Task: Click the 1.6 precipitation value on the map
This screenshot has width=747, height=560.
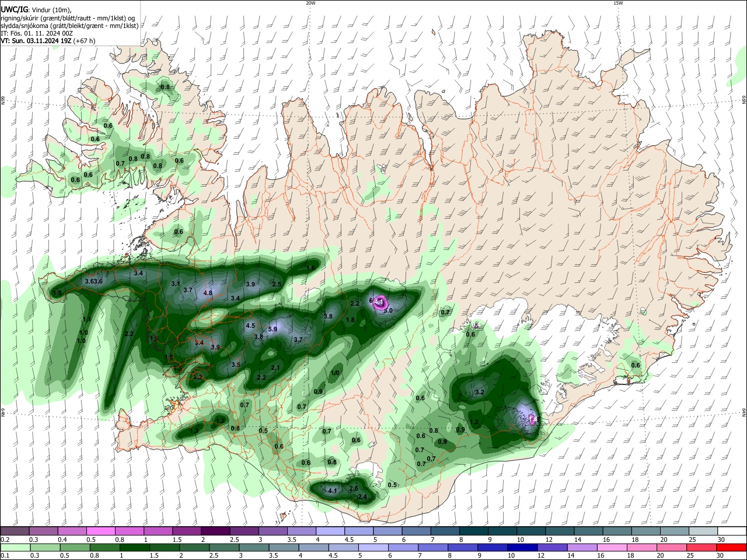Action: coord(310,268)
